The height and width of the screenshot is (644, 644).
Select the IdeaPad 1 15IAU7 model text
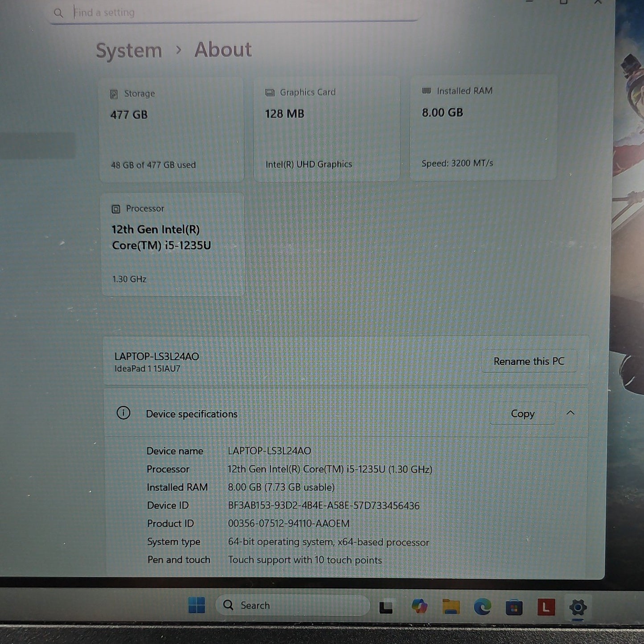coord(148,369)
